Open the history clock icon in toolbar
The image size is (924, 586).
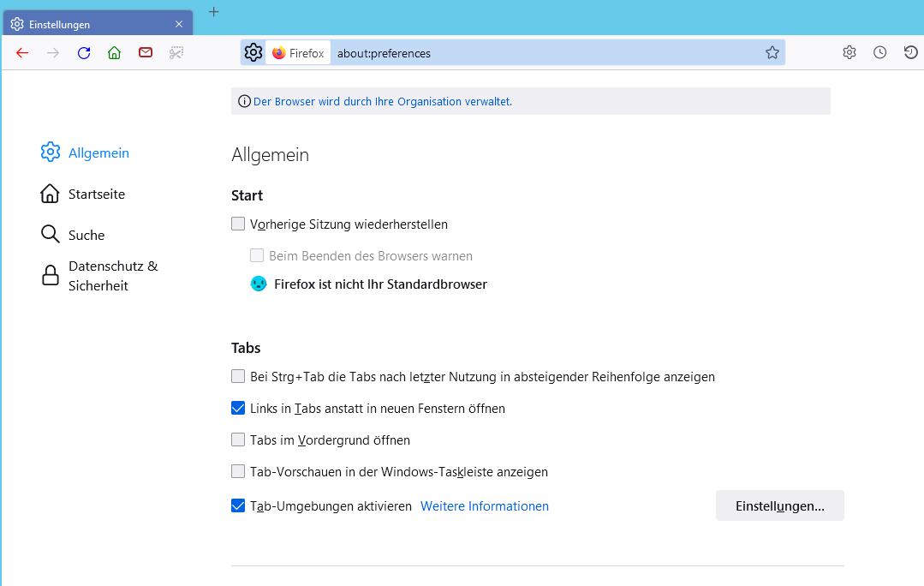880,53
